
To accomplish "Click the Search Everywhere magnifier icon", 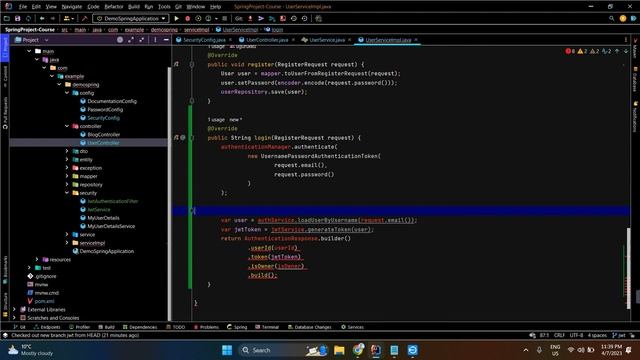I will 611,18.
